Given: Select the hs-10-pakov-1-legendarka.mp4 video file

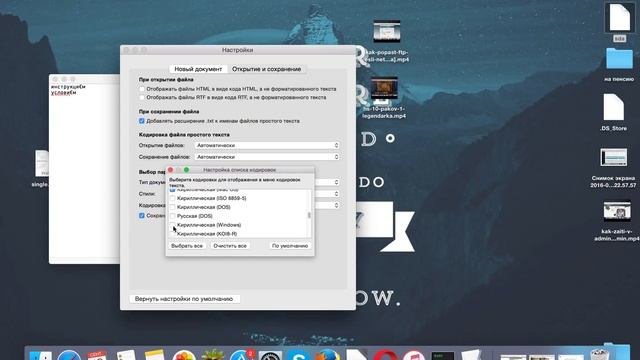Looking at the screenshot, I should point(384,88).
